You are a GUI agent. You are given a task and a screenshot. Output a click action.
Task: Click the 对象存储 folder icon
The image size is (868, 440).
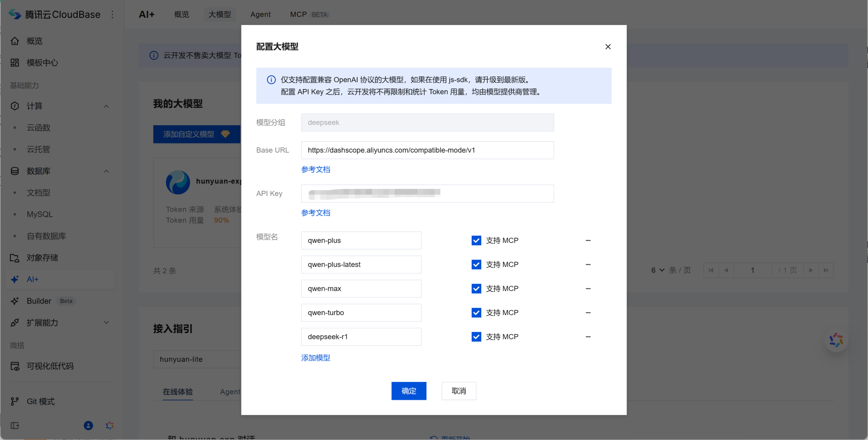[15, 258]
